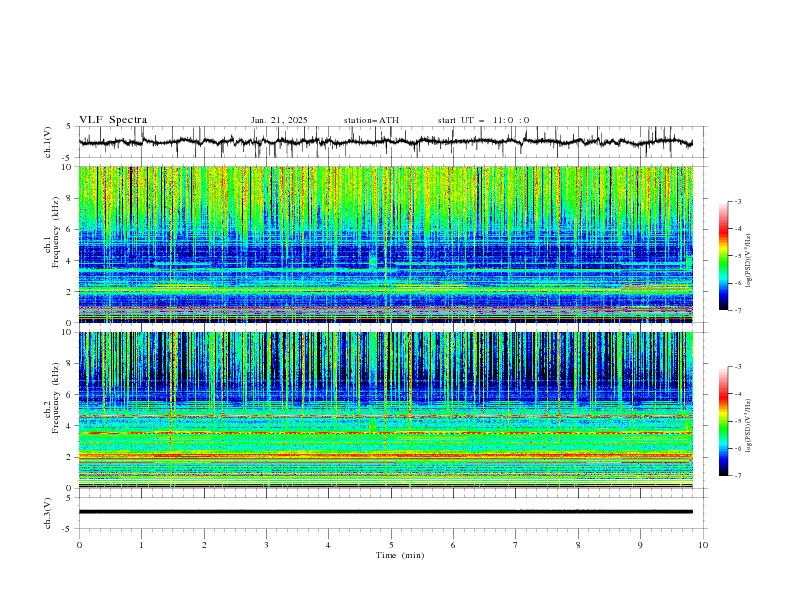Click time axis tick label "10" at the right end
The width and height of the screenshot is (792, 612).
(703, 545)
